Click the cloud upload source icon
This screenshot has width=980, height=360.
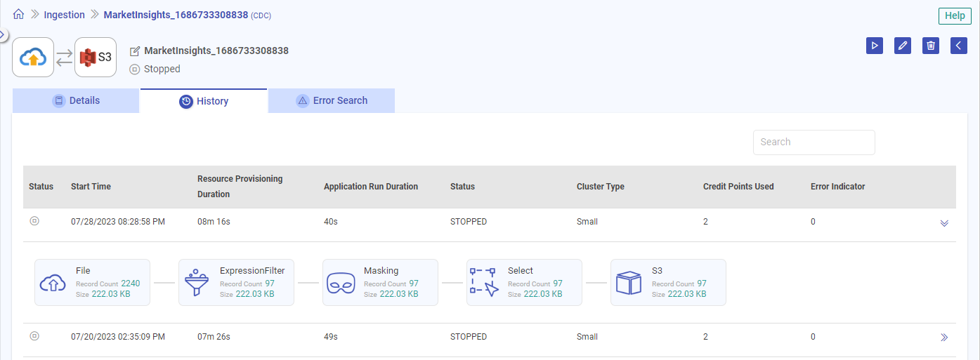coord(33,58)
